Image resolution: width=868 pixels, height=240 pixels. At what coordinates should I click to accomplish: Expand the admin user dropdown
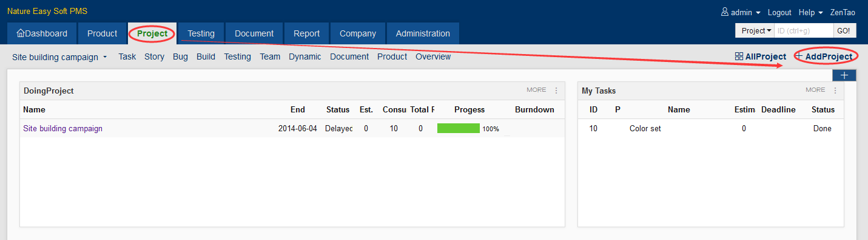tap(758, 13)
